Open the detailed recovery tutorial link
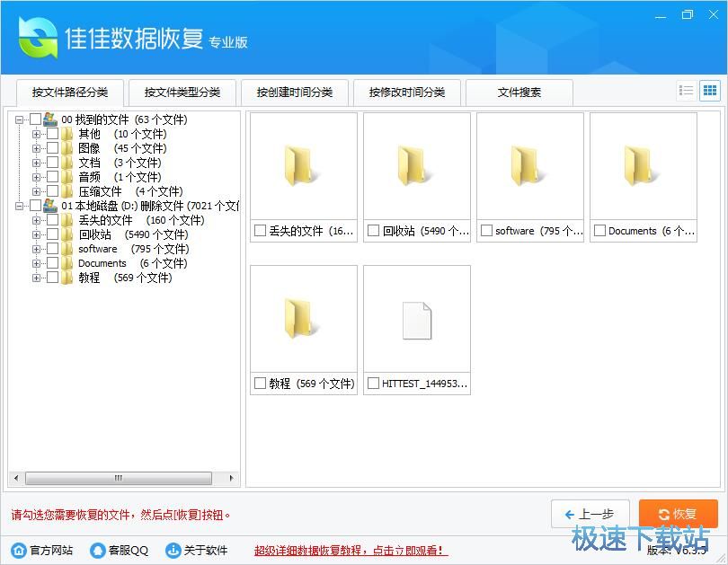728x565 pixels. [x=351, y=551]
